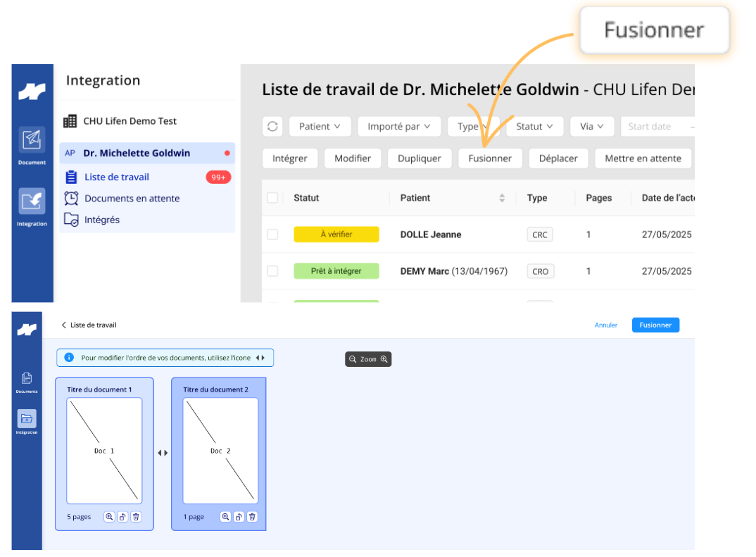Viewport: 756px width, 557px height.
Task: Tick checkbox for DEMY Marc row
Action: [272, 271]
